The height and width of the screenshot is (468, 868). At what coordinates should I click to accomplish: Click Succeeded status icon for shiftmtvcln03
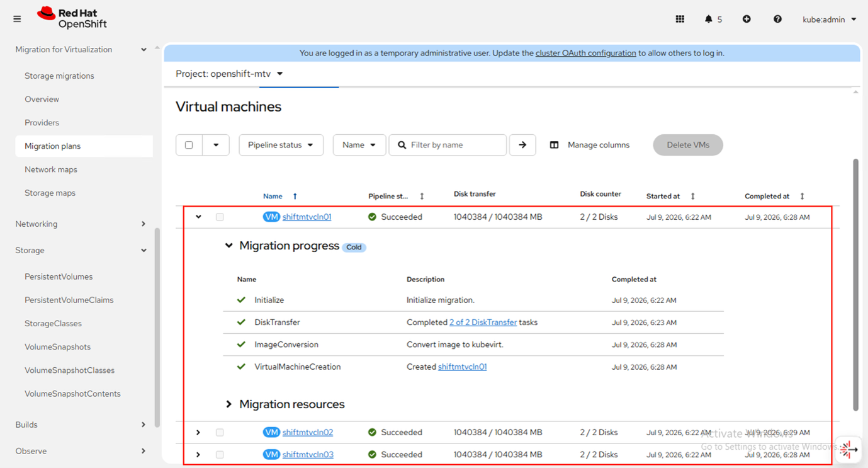[x=372, y=454]
